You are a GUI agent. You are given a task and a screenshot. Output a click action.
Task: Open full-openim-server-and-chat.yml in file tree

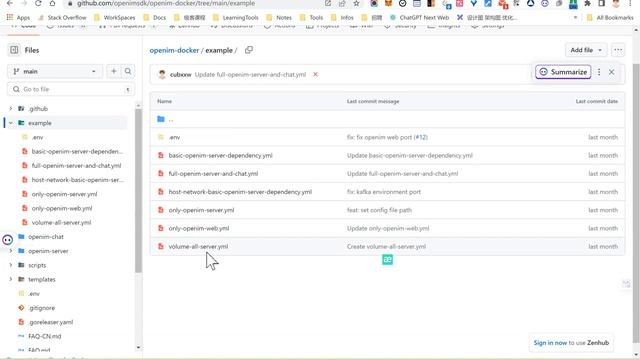point(76,166)
